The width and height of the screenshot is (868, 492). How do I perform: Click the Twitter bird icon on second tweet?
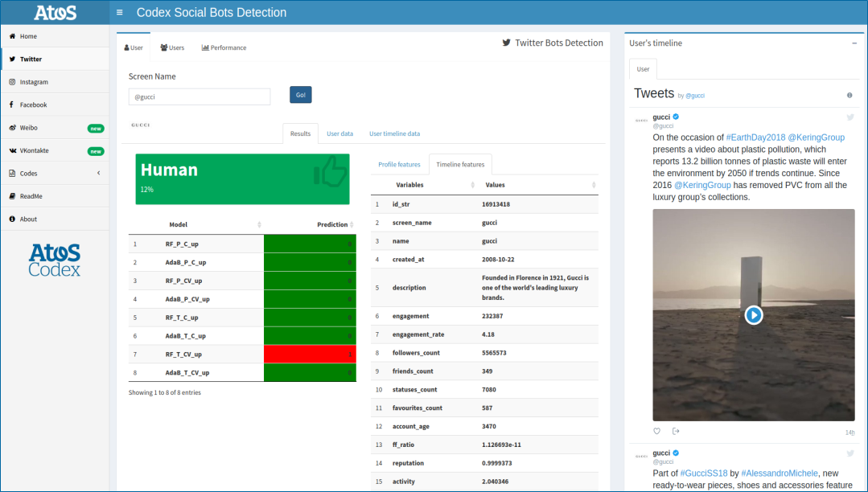(x=850, y=453)
